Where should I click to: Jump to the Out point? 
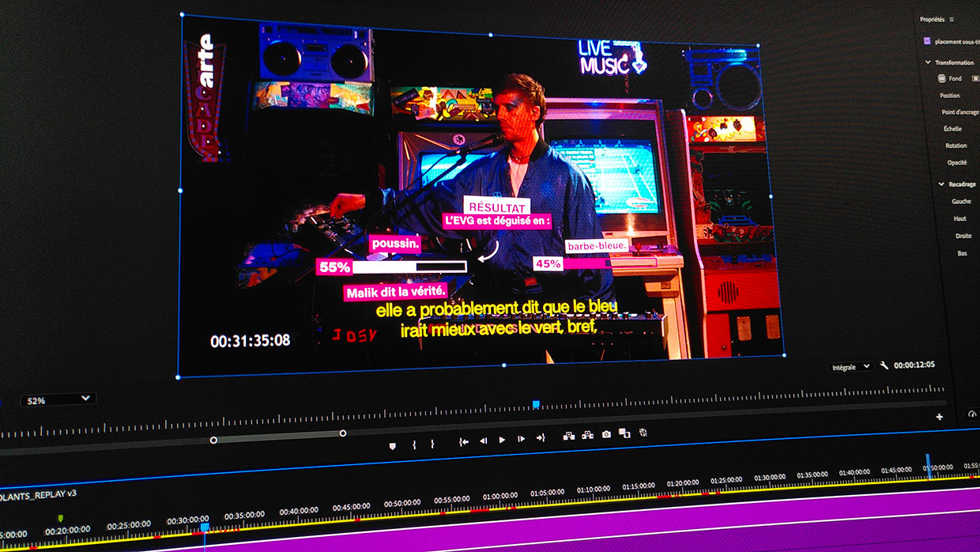click(x=541, y=437)
